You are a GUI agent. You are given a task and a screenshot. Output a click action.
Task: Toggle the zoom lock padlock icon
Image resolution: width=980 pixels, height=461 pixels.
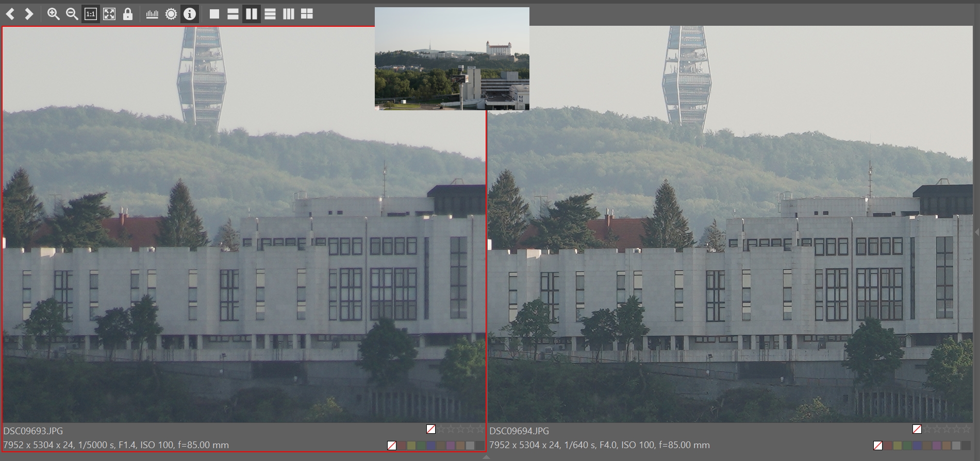(x=128, y=14)
